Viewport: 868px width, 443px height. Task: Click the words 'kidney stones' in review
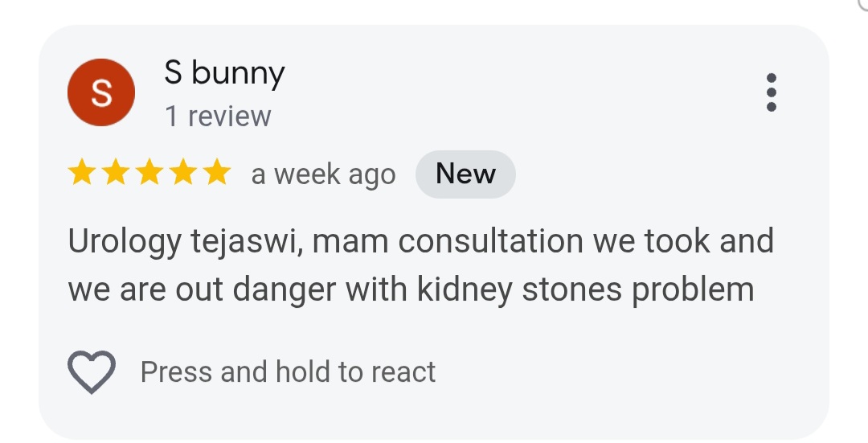click(519, 291)
